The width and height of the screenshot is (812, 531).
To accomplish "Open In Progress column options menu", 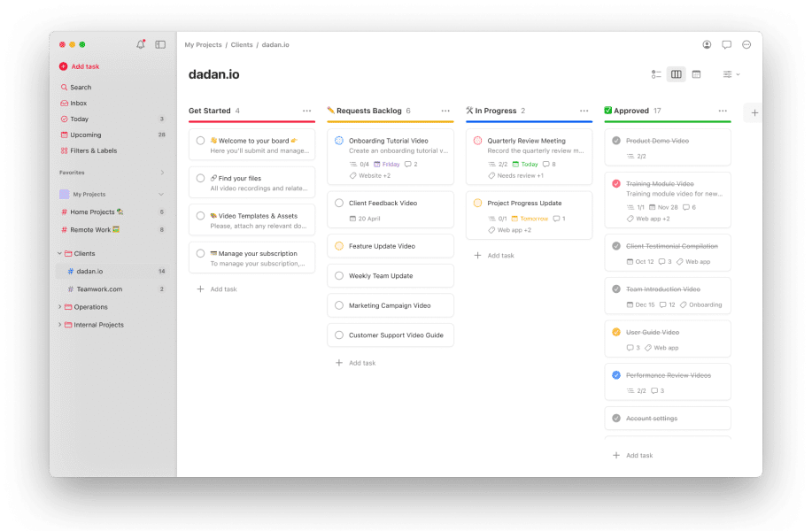I will 584,111.
